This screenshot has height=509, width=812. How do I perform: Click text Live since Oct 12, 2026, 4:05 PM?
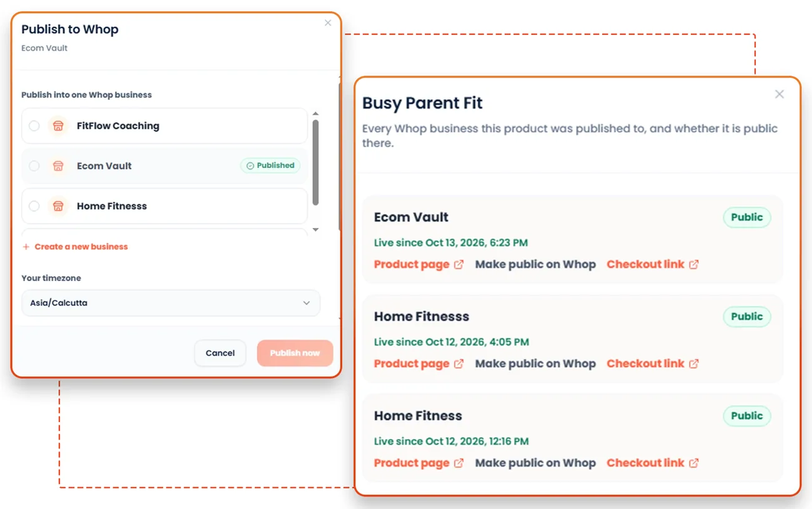452,342
